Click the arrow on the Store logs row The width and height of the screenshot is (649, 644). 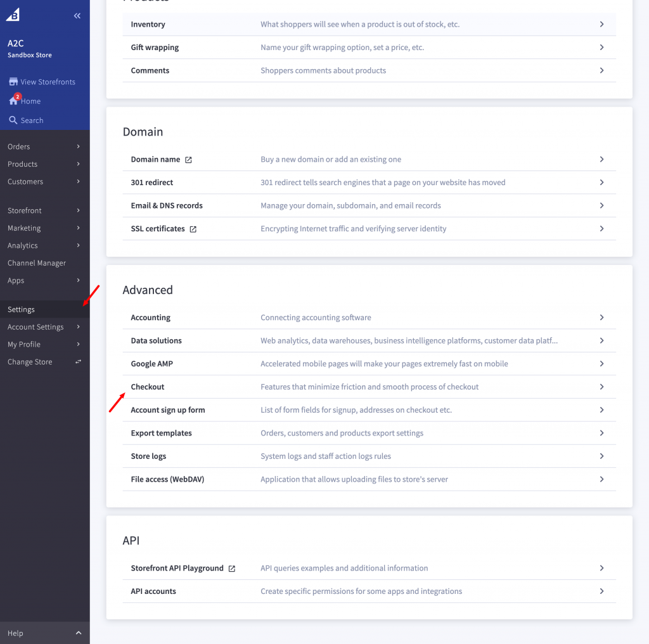[x=601, y=456]
